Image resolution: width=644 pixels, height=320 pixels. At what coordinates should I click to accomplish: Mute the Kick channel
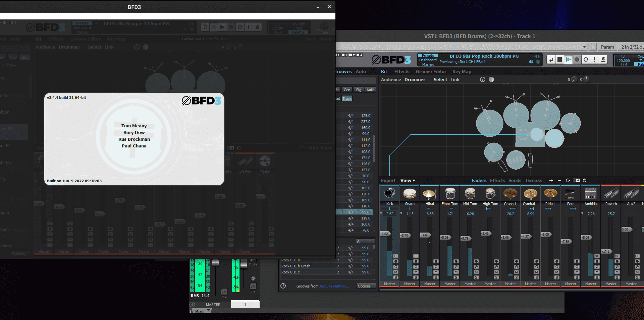[x=396, y=272]
